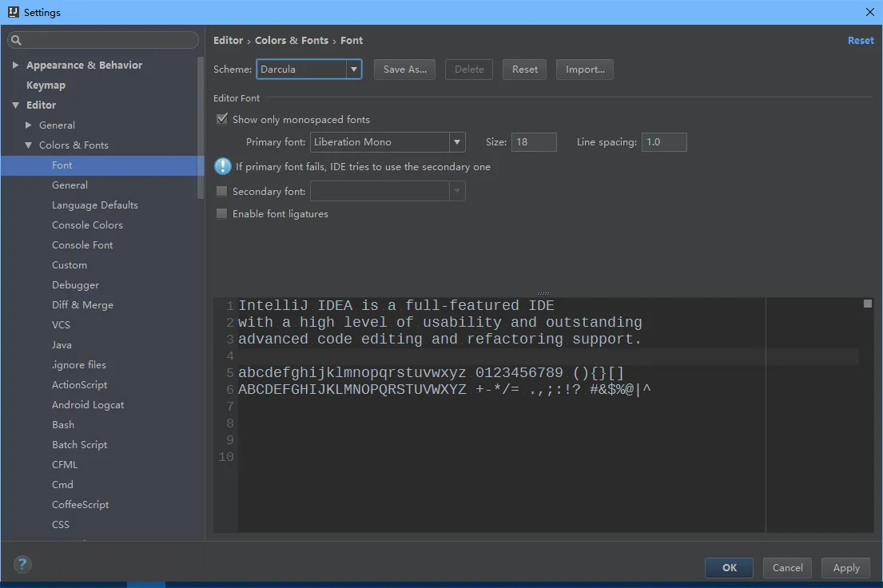Expand the General node under Editor
Viewport: 883px width, 588px height.
point(29,125)
